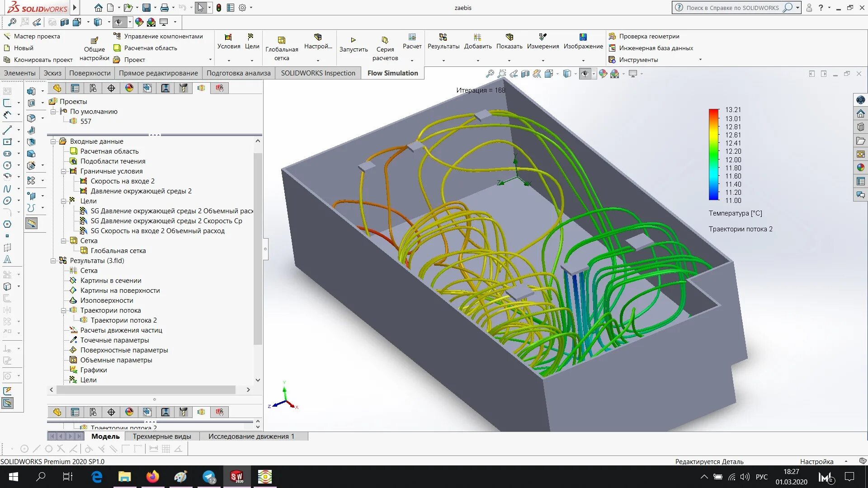
Task: Switch to the Поверхности tab
Action: point(90,73)
